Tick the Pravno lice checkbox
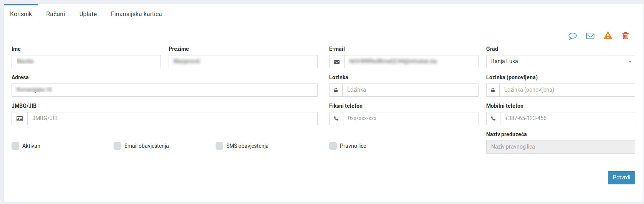This screenshot has height=204, width=644. click(x=333, y=146)
